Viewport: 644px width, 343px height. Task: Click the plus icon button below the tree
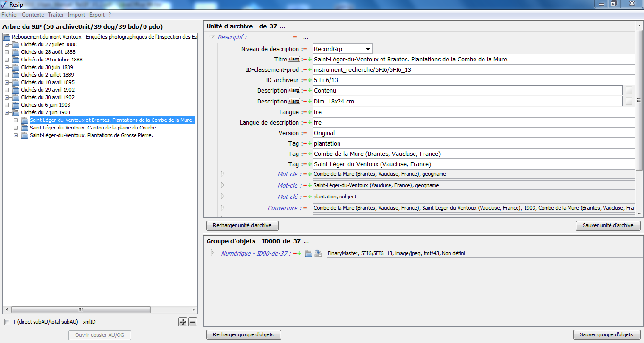coord(183,322)
